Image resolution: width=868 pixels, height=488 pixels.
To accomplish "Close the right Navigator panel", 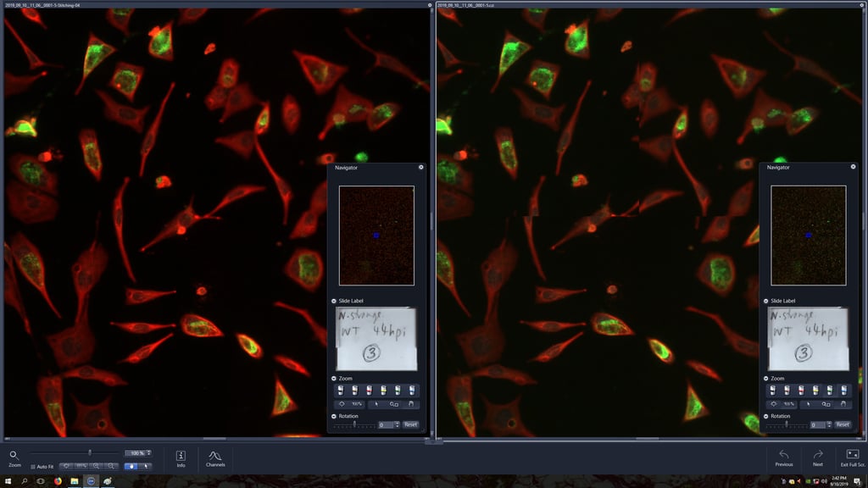I will [x=853, y=167].
